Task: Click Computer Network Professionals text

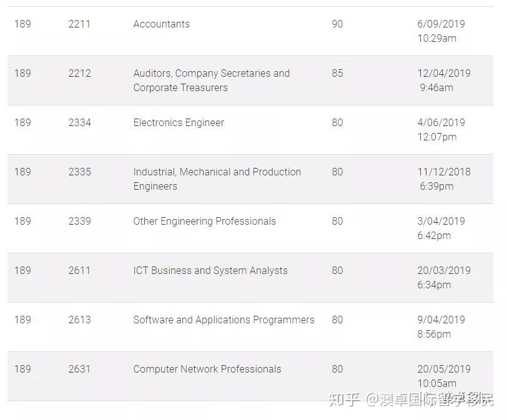Action: [x=207, y=369]
